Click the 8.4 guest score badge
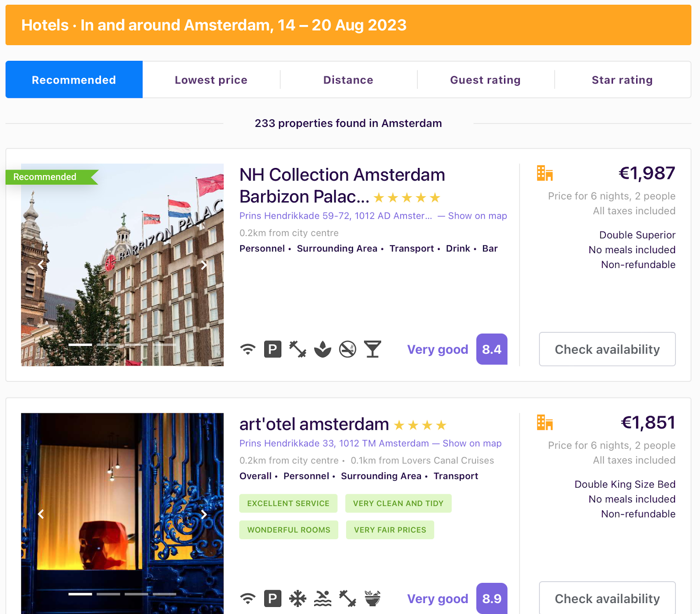The image size is (700, 614). (492, 349)
